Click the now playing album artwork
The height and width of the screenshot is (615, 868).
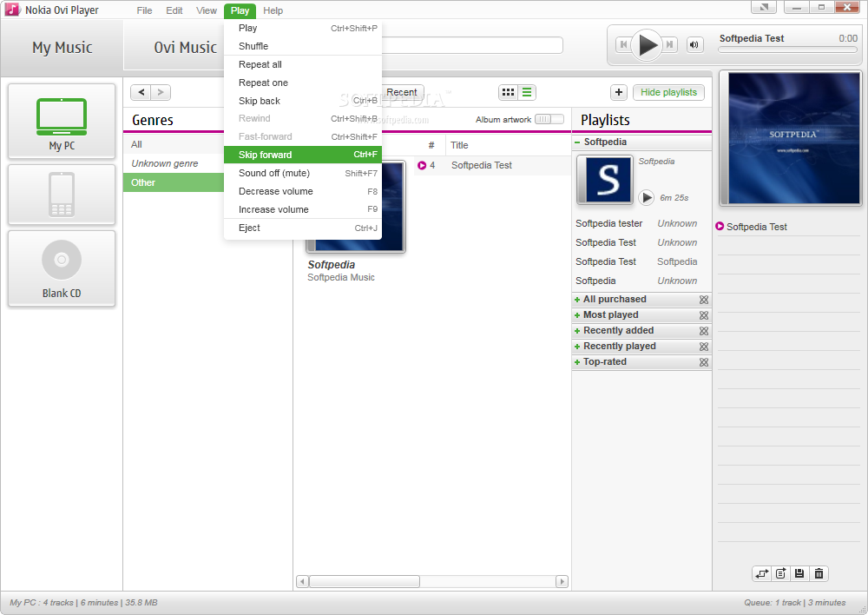[790, 138]
